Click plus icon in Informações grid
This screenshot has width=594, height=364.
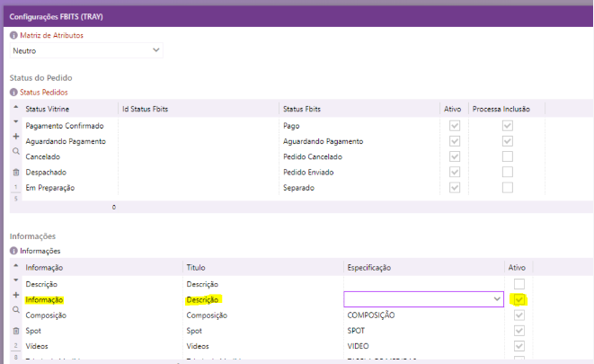[15, 295]
